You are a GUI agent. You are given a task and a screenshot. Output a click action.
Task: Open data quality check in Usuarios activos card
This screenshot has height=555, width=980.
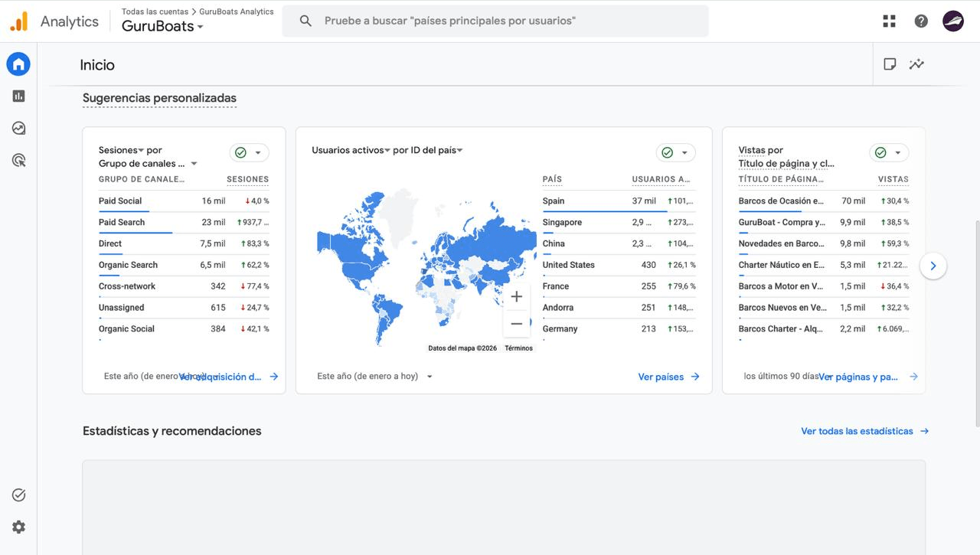click(x=676, y=153)
